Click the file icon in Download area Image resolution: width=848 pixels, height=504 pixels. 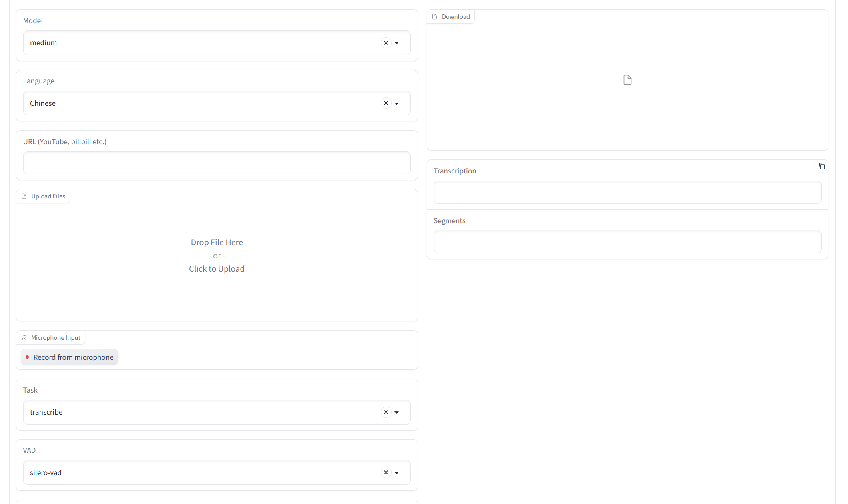point(627,80)
